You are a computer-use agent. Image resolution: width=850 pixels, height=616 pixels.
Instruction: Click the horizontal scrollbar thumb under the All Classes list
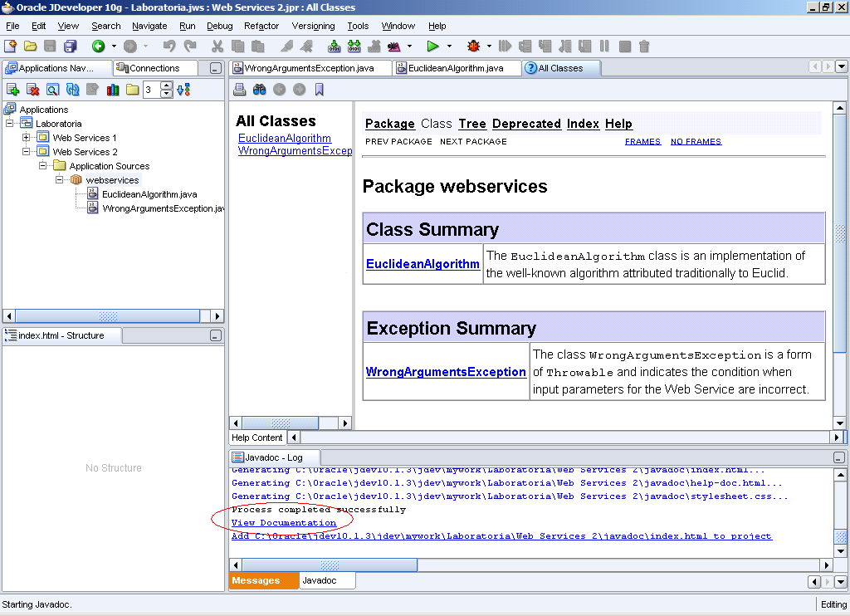click(x=280, y=423)
